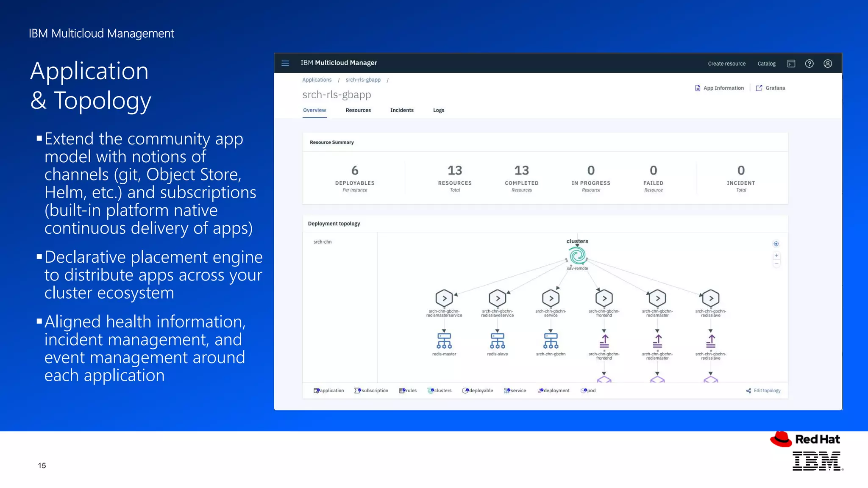Click srch-rls-gbapp breadcrumb link

click(x=363, y=80)
